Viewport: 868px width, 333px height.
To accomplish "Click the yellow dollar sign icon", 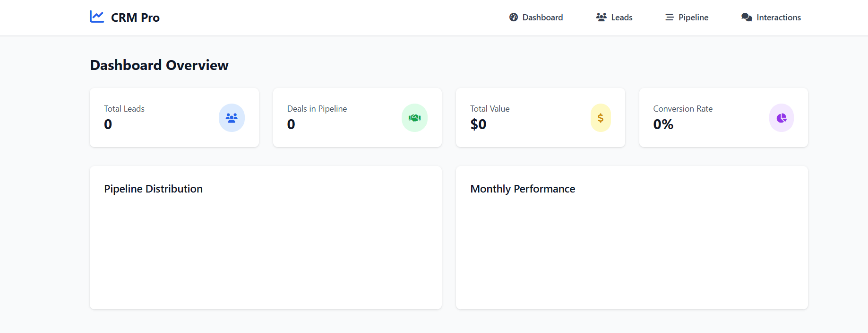I will [x=601, y=118].
